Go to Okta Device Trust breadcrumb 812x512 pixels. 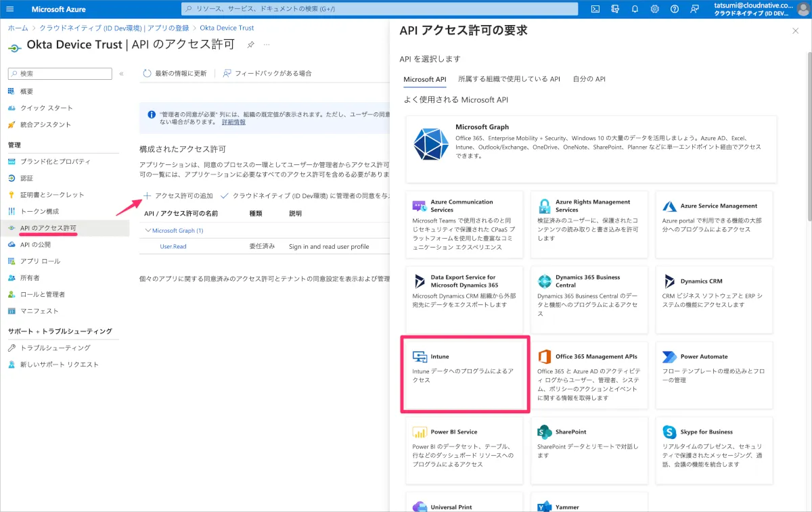coord(227,28)
